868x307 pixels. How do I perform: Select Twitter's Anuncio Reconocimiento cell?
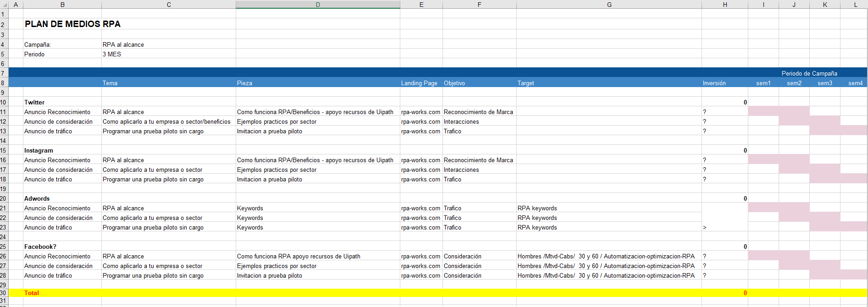pyautogui.click(x=62, y=112)
